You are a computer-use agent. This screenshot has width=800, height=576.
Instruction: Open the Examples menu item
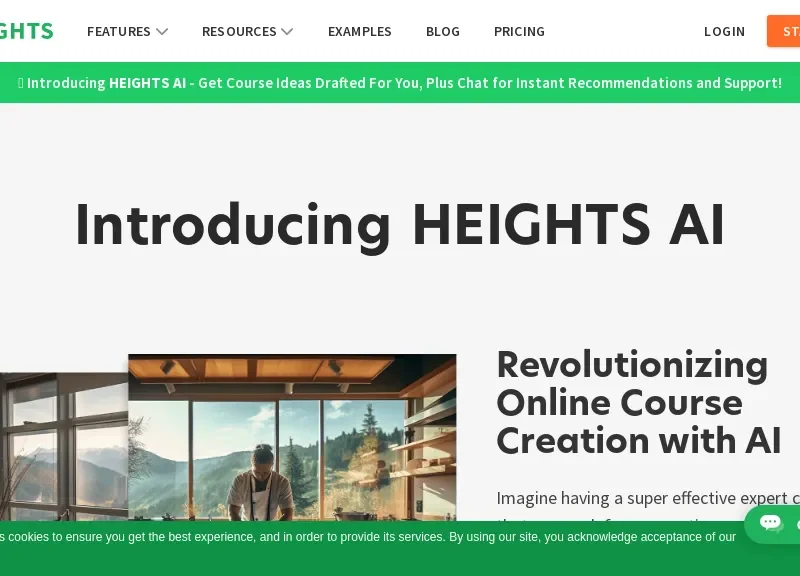point(359,32)
